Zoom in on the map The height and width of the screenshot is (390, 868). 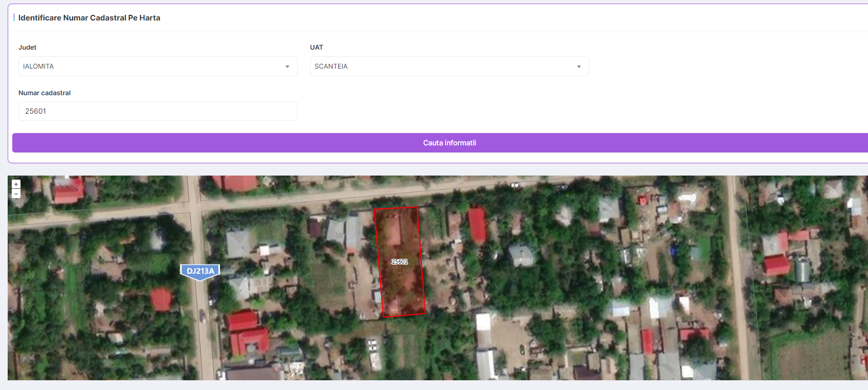16,184
